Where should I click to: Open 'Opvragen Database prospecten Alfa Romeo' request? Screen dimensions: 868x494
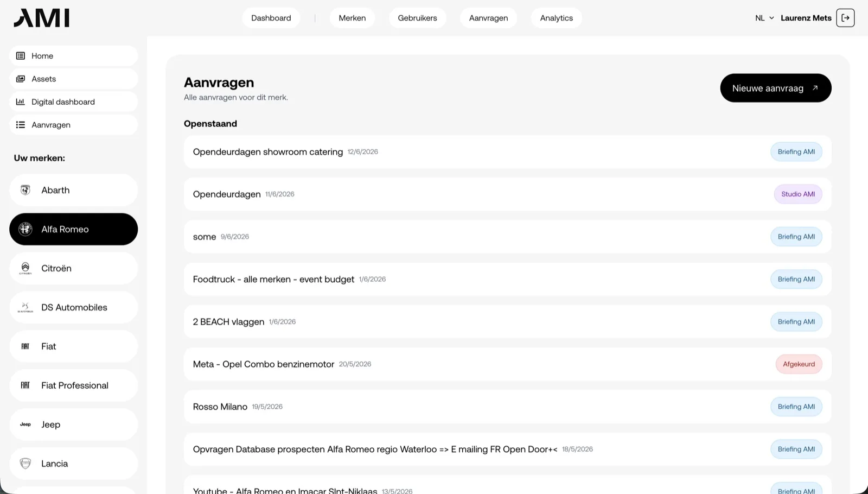(x=507, y=449)
